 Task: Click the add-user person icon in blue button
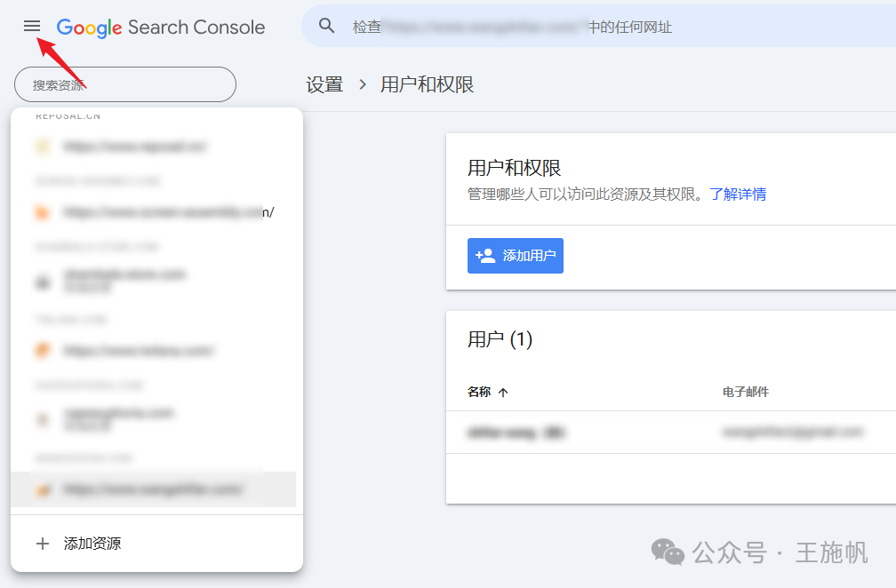[485, 255]
